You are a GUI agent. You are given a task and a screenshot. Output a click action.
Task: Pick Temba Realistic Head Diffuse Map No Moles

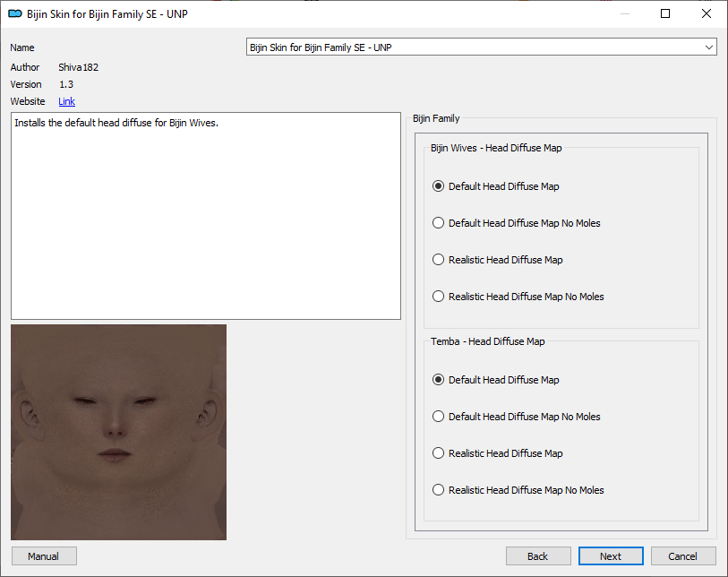(518, 490)
